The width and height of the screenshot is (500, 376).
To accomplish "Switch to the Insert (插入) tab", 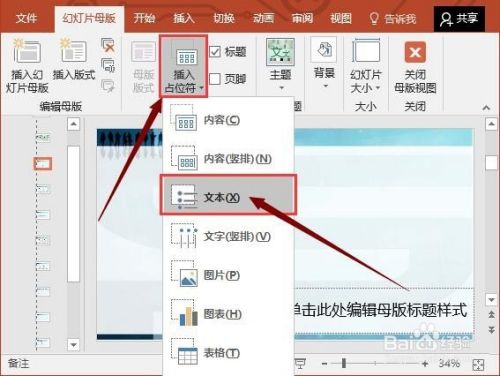I will point(184,18).
